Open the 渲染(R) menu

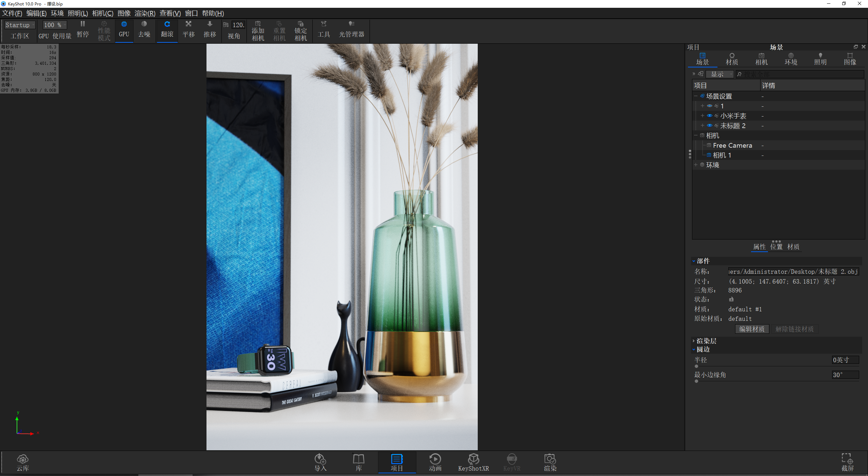[x=145, y=13]
